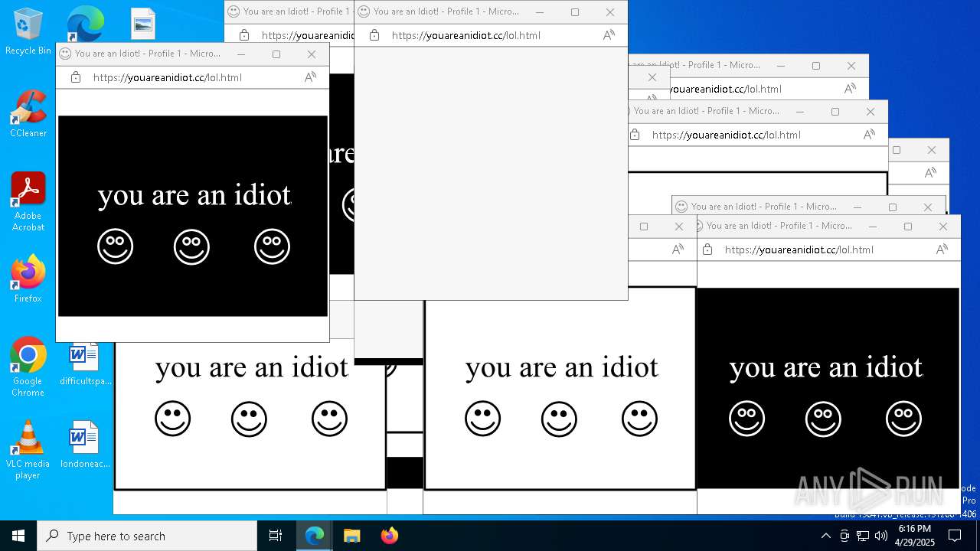980x551 pixels.
Task: Minimize the blank gray Edge window
Action: pyautogui.click(x=540, y=12)
